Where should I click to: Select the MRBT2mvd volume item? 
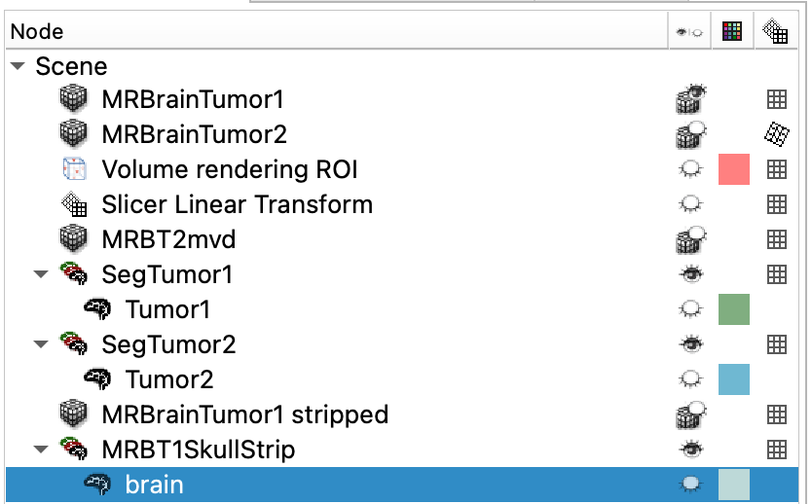tap(168, 239)
